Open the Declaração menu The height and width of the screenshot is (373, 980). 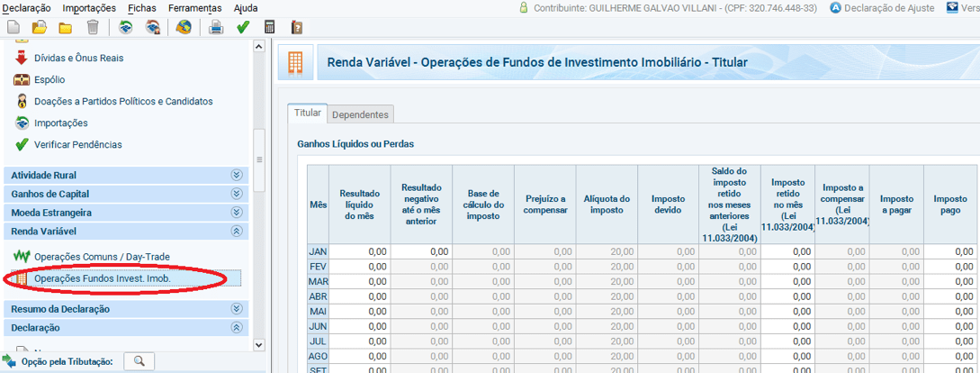tap(27, 8)
